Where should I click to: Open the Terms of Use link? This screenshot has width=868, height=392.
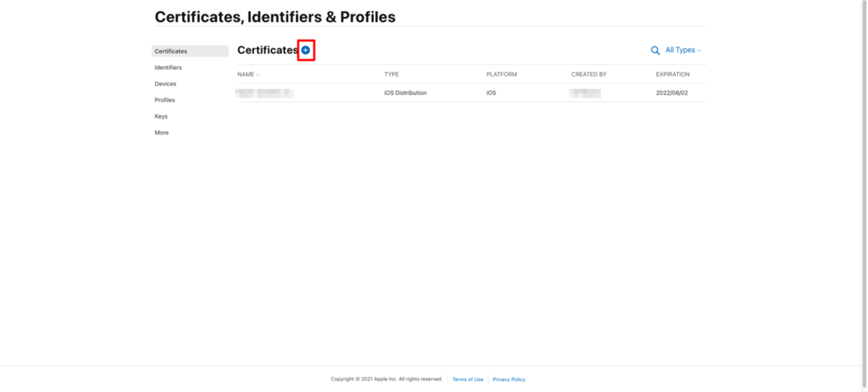coord(468,379)
